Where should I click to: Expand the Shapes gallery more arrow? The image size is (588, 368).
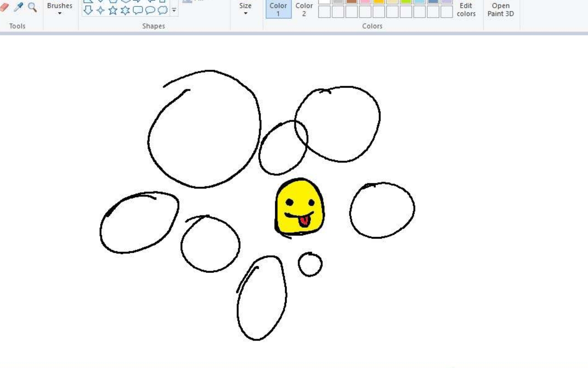click(174, 10)
